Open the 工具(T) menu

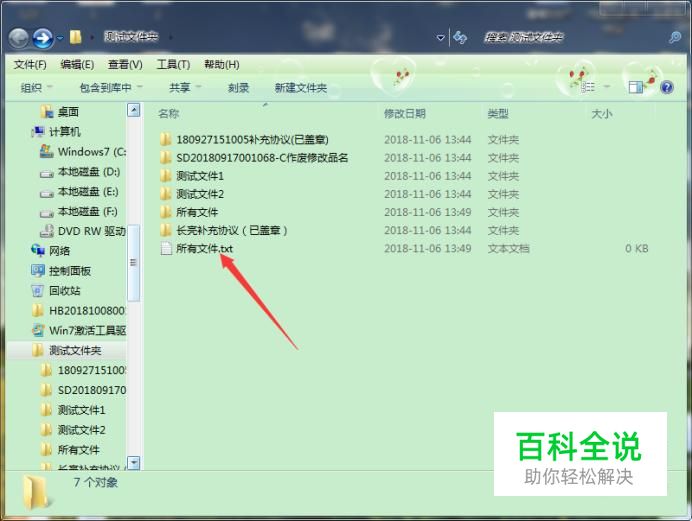[x=173, y=65]
